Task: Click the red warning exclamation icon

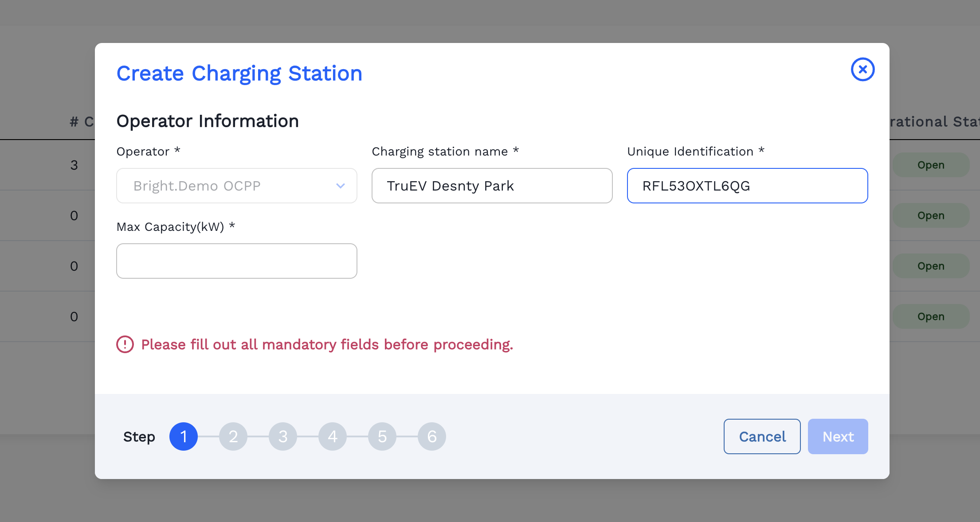Action: pos(125,344)
